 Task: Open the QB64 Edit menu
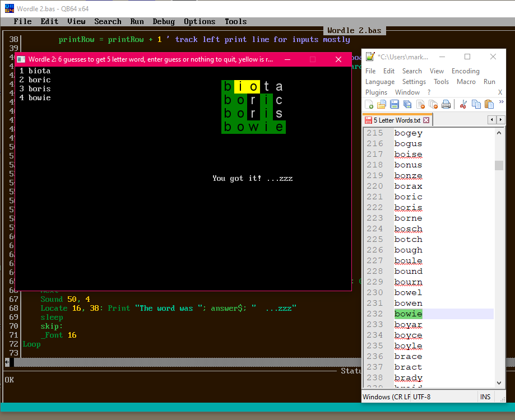(x=50, y=21)
